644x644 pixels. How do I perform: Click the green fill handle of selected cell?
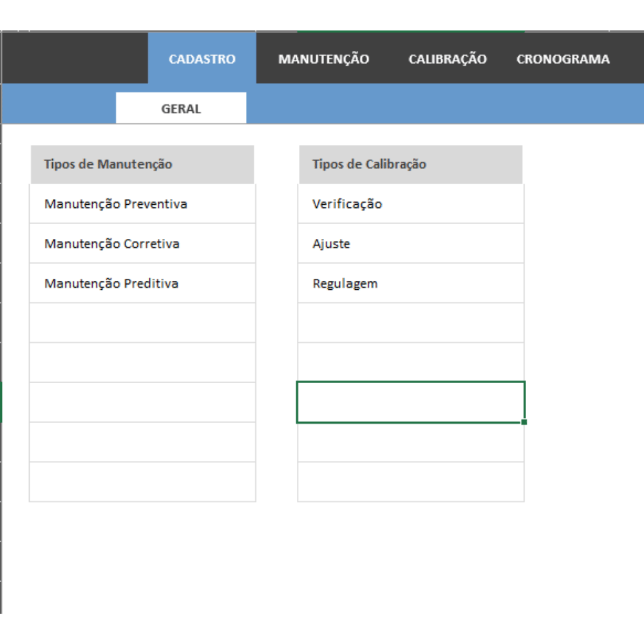pyautogui.click(x=524, y=422)
